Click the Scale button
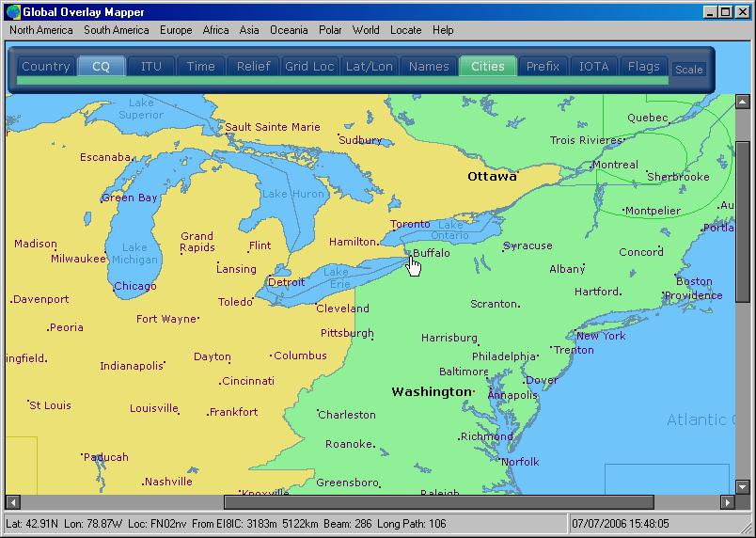Image resolution: width=756 pixels, height=538 pixels. tap(688, 70)
